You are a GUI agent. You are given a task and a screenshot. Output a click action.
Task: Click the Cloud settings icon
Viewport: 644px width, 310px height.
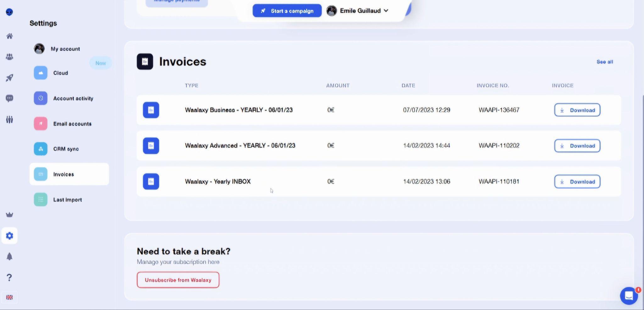pos(41,73)
